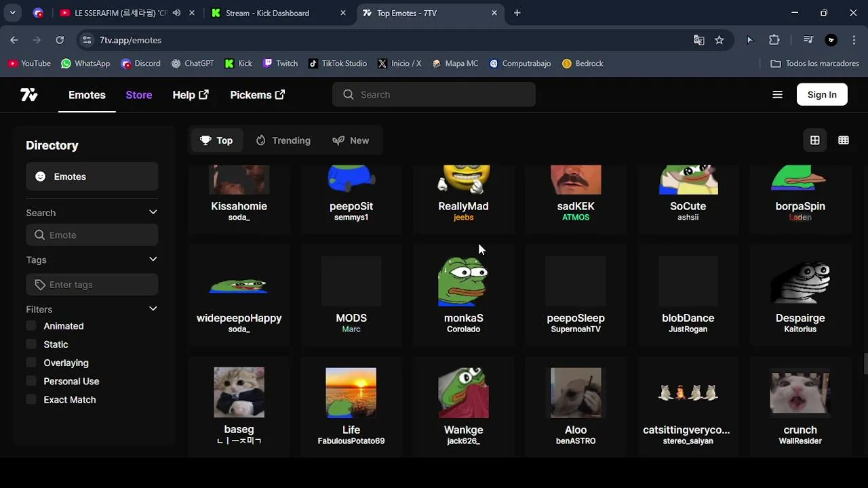Open the Emotes nav item

pos(87,95)
